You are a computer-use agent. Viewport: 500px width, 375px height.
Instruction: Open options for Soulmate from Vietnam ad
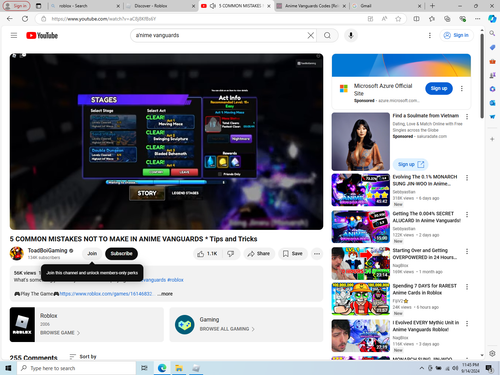tap(467, 116)
